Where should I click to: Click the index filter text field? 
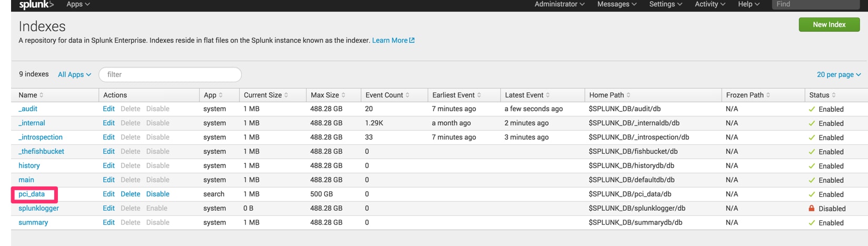coord(170,75)
